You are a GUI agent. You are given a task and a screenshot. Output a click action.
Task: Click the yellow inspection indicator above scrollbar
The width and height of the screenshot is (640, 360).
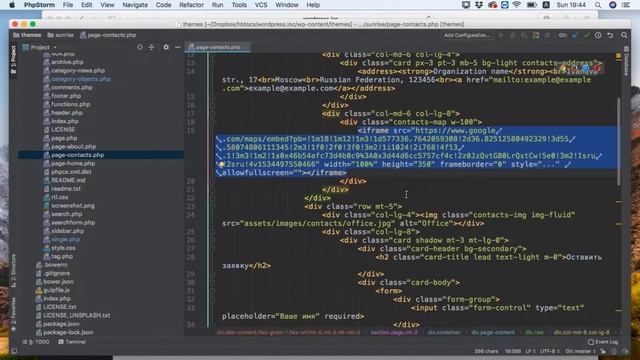pos(618,56)
